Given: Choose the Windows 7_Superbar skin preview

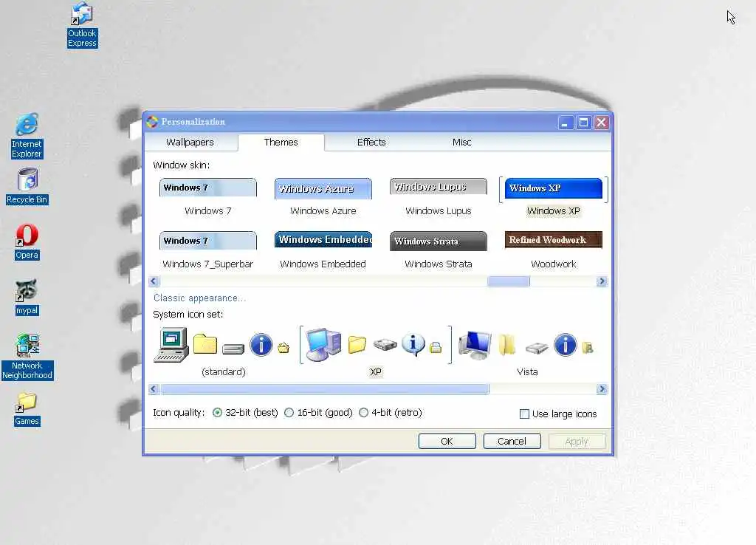Looking at the screenshot, I should click(x=207, y=241).
